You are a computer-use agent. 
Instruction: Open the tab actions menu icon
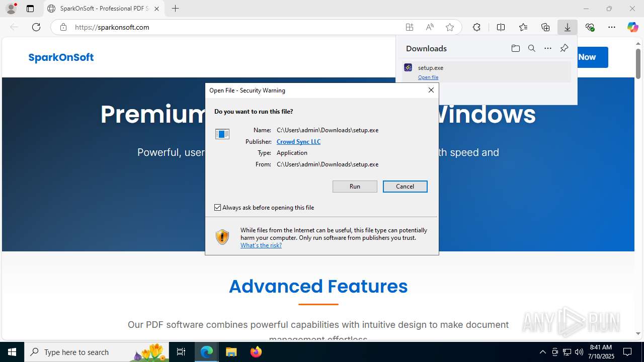tap(30, 9)
